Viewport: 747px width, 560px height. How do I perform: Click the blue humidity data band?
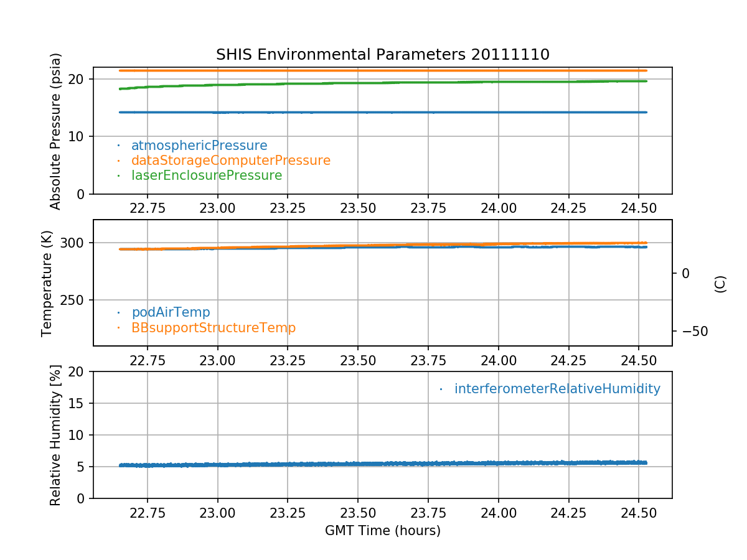click(x=382, y=464)
